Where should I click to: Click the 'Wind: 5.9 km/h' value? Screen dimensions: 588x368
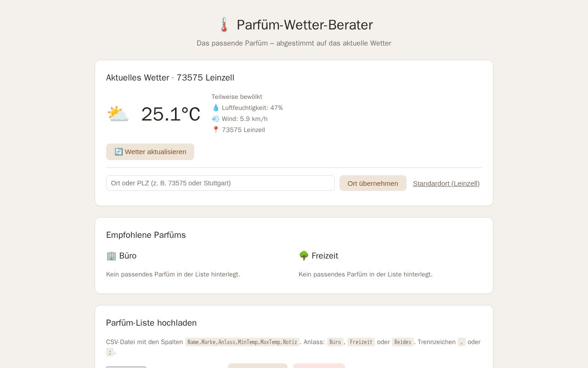click(x=245, y=119)
